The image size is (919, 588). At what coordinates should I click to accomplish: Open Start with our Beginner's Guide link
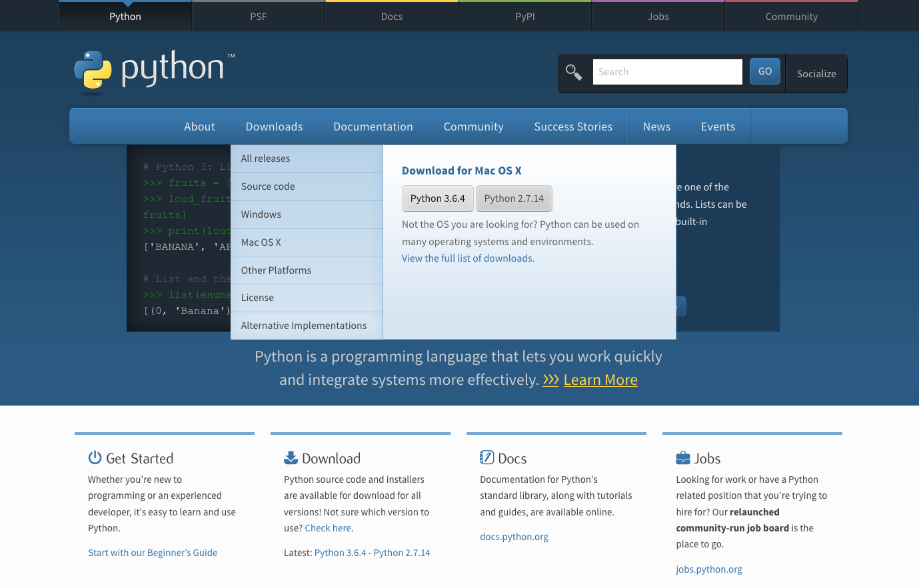pyautogui.click(x=153, y=553)
